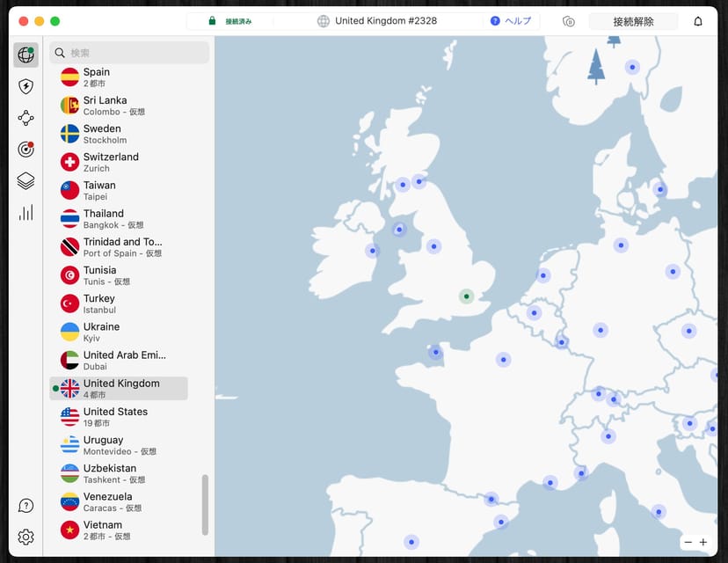This screenshot has width=728, height=563.
Task: Click the 接続解除 disconnect button
Action: [x=633, y=21]
